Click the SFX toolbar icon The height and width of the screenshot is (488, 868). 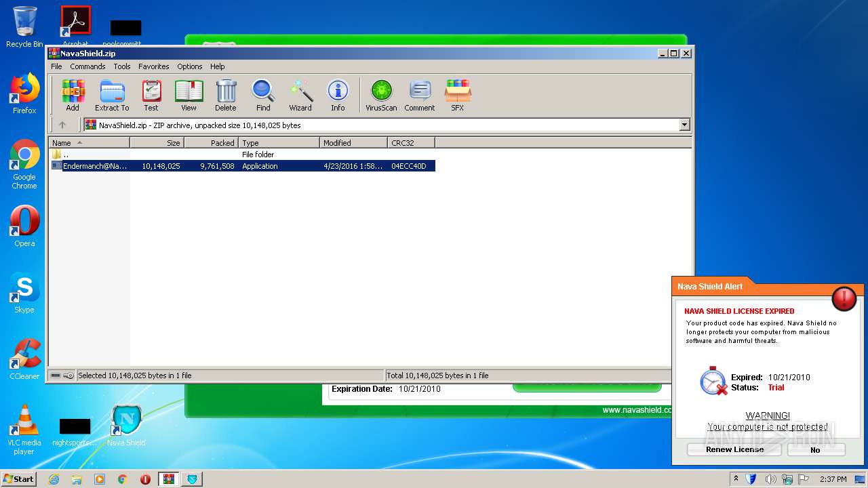pyautogui.click(x=458, y=95)
